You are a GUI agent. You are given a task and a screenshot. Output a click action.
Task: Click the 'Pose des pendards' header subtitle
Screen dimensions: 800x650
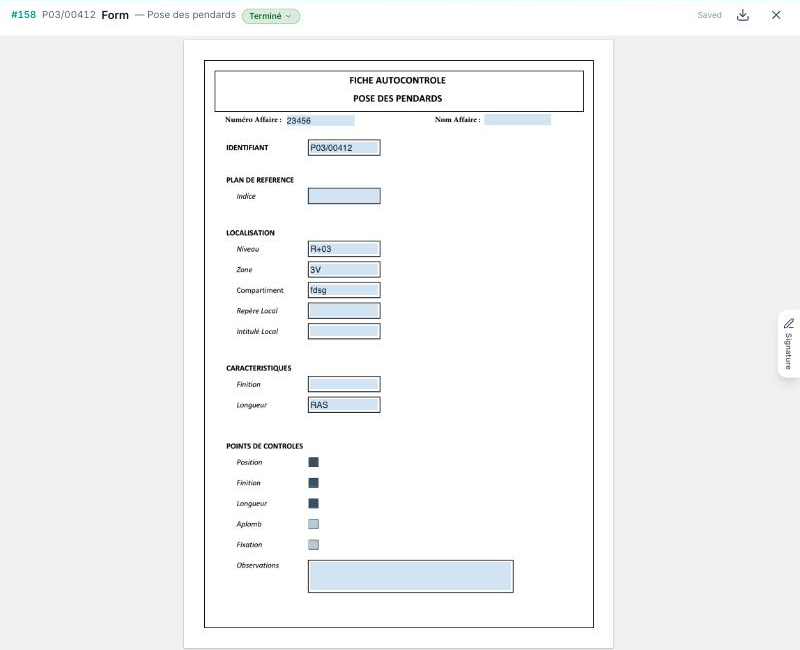tap(191, 15)
